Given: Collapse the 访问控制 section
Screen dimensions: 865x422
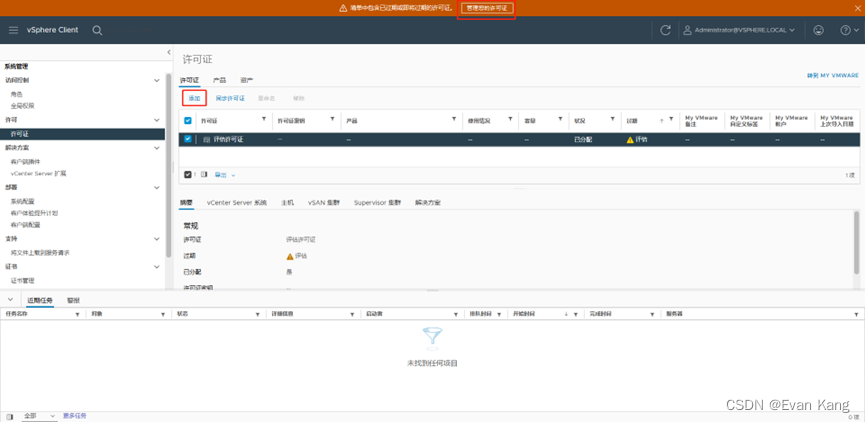Looking at the screenshot, I should click(157, 81).
